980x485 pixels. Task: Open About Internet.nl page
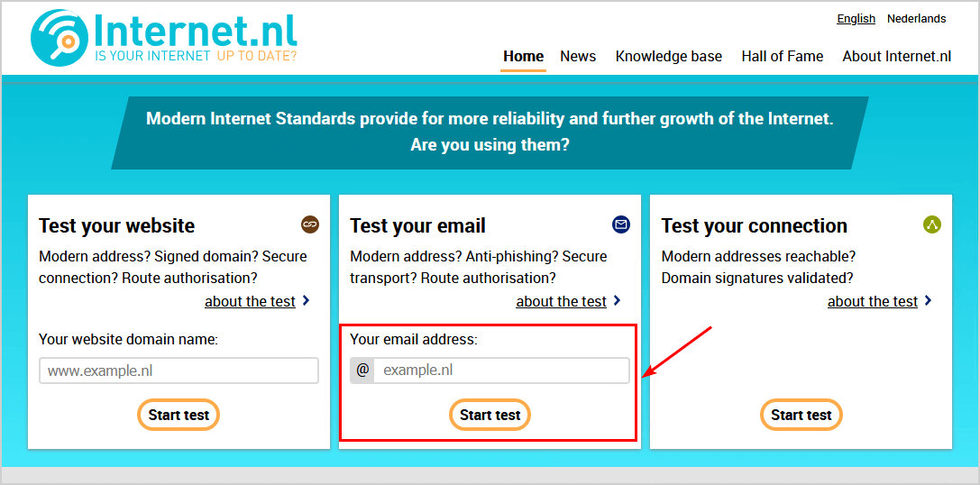click(897, 56)
